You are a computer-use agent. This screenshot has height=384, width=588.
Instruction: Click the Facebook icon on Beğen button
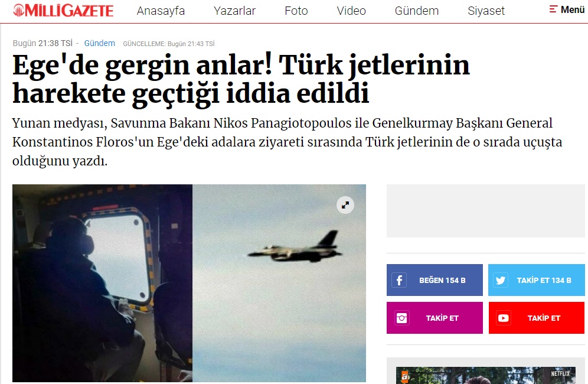coord(399,280)
